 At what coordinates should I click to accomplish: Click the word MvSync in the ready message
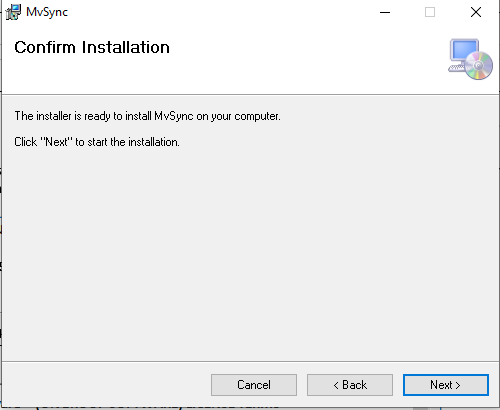click(x=174, y=116)
